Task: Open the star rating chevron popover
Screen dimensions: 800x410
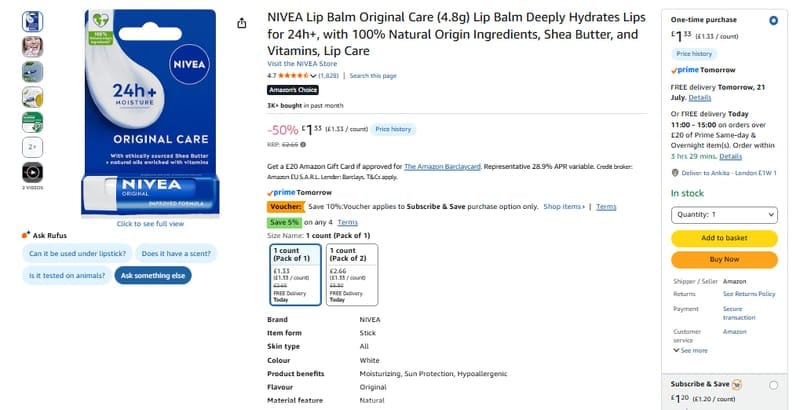Action: (313, 76)
